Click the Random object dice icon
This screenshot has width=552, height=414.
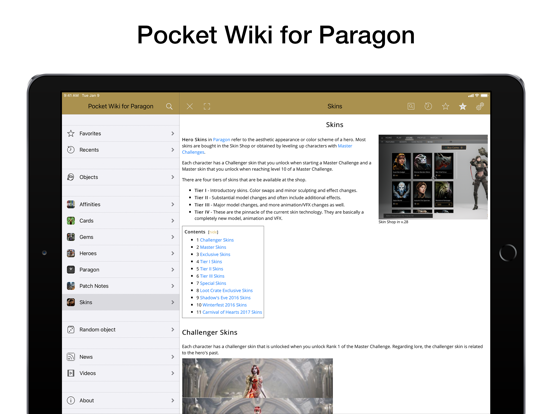71,330
